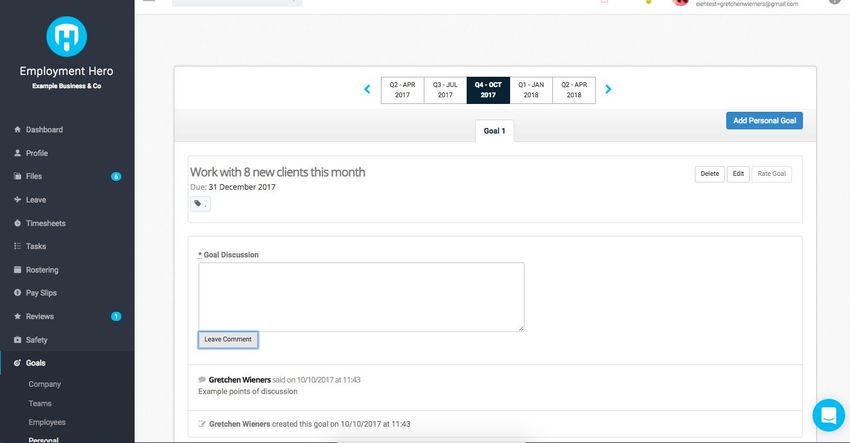Click the comment bubble icon beside Gretchen Wieners

(202, 380)
